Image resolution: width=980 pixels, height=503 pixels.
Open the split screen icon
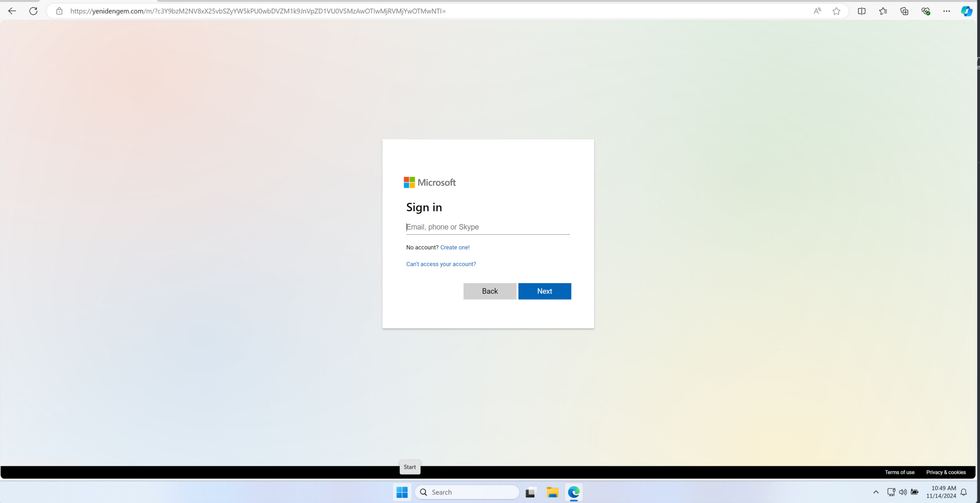point(861,11)
